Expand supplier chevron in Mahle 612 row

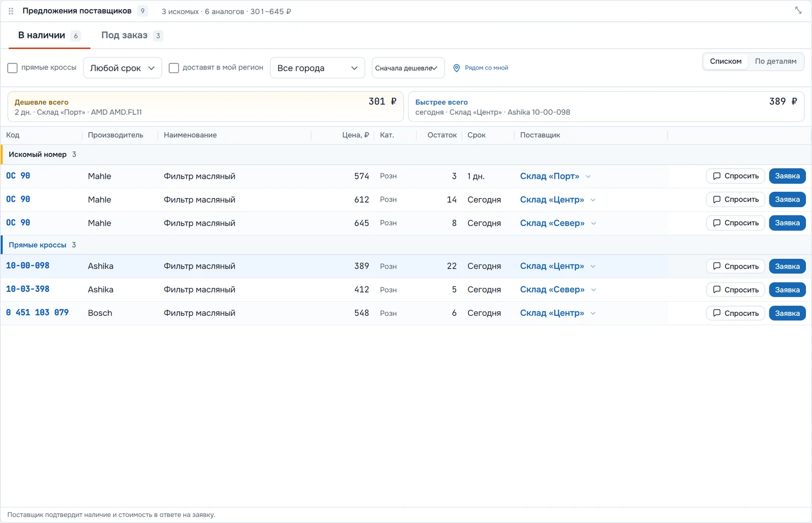pyautogui.click(x=593, y=200)
